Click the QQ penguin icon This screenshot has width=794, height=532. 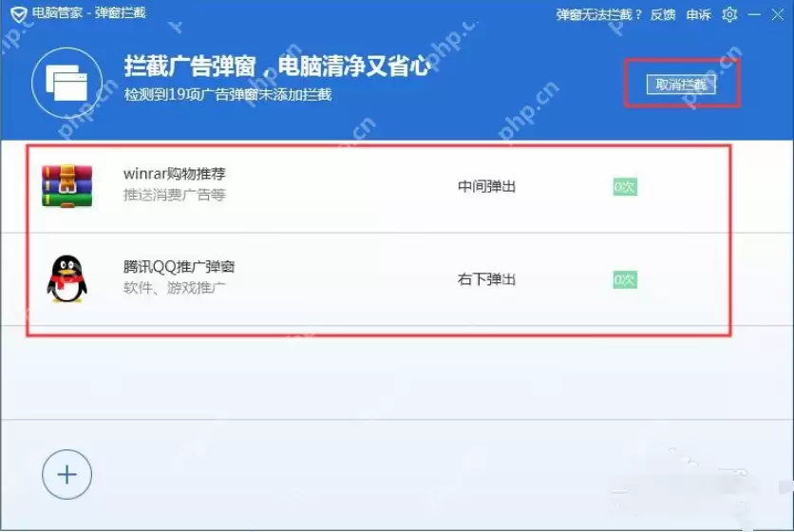(66, 278)
